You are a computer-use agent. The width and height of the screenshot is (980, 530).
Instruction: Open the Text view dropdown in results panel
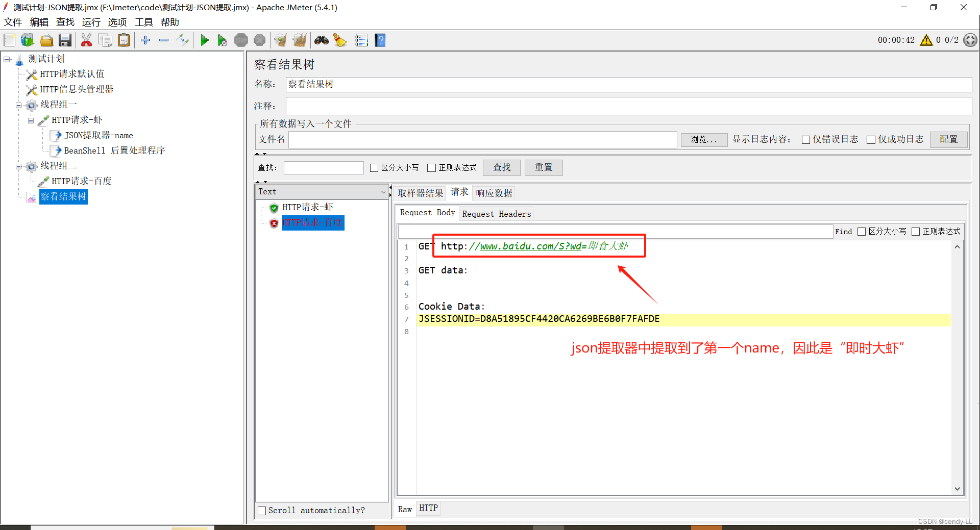pos(383,191)
